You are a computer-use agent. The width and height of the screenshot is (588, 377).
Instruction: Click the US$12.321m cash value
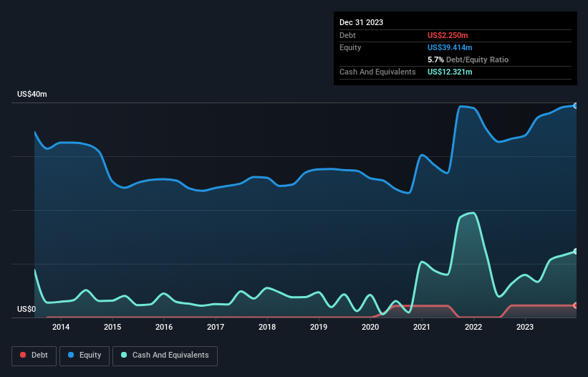[450, 72]
